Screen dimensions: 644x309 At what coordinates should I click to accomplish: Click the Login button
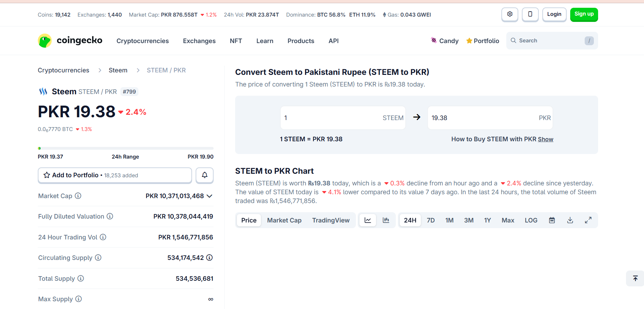(x=554, y=14)
